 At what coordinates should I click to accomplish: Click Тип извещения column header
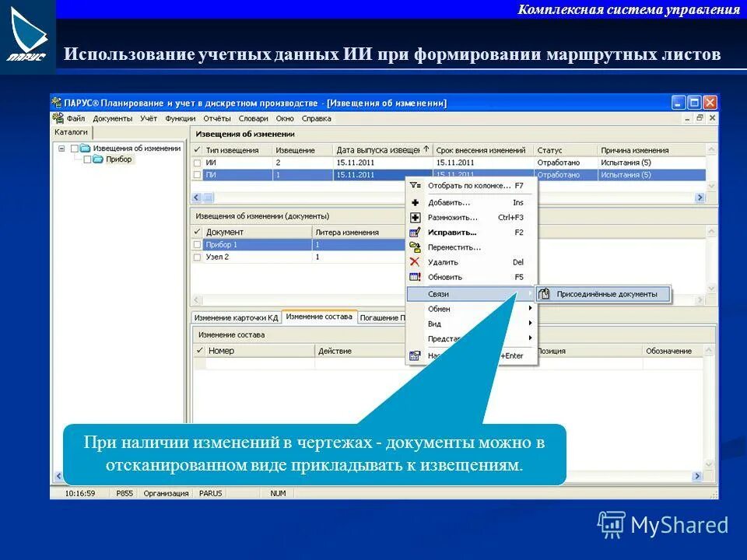[237, 150]
